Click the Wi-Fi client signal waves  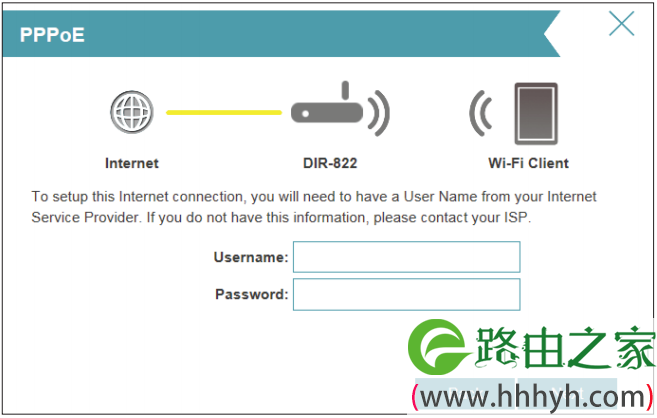point(481,113)
